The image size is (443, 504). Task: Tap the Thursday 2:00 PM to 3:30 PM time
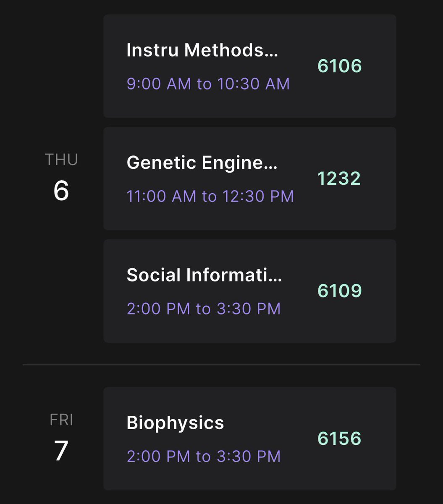click(204, 309)
